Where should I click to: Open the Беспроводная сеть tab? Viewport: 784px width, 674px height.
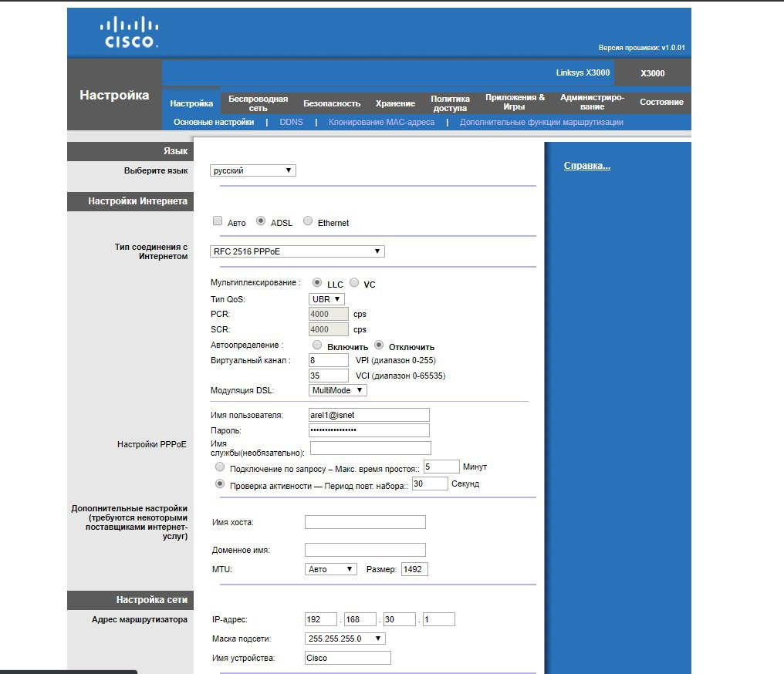pos(258,103)
